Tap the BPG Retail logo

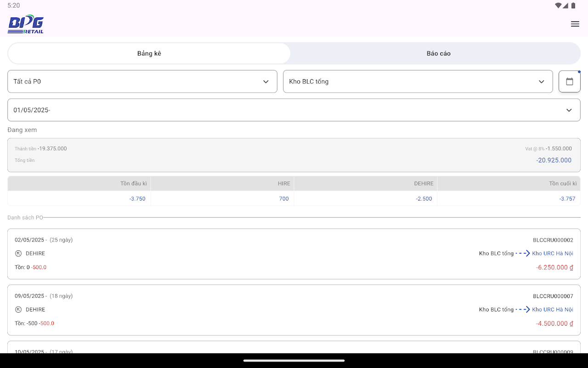26,24
